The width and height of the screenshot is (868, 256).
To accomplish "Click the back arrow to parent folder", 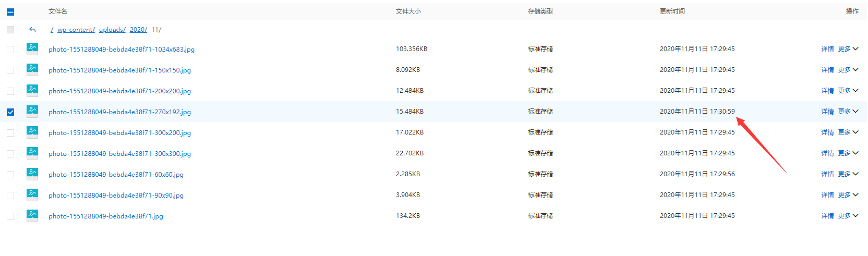I will pos(32,30).
